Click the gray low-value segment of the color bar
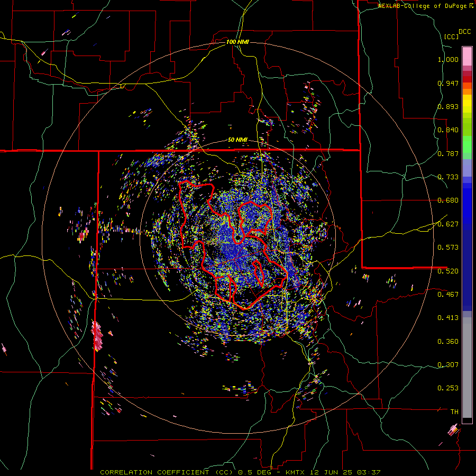Viewport: 476px width, 476px height. (467, 368)
